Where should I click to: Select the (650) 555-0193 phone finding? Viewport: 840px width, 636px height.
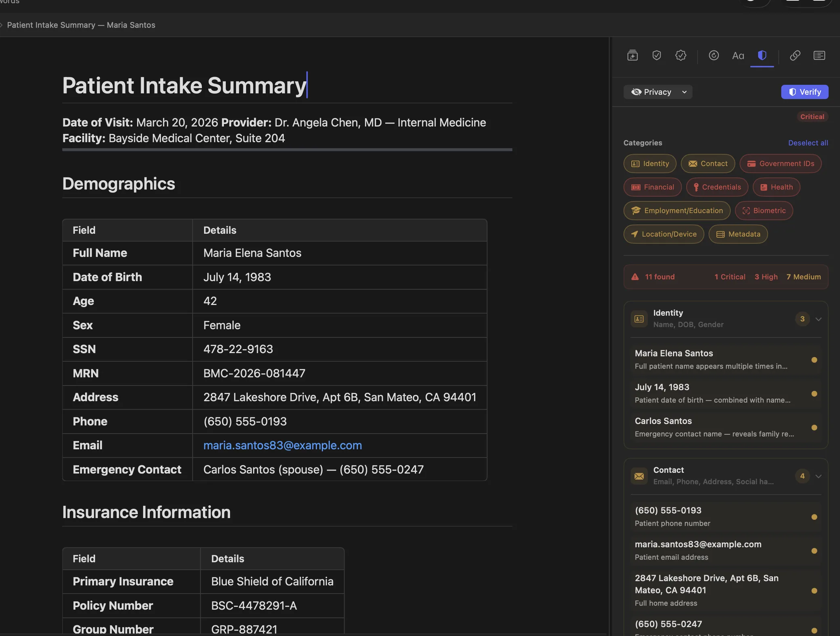[725, 516]
